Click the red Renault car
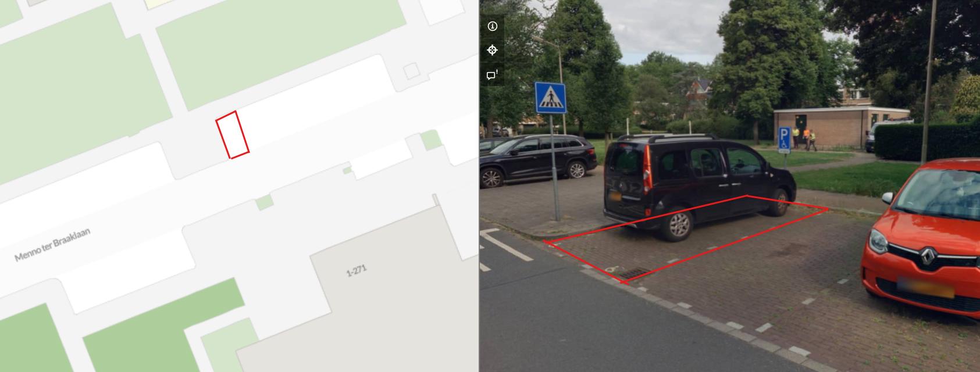 (921, 238)
